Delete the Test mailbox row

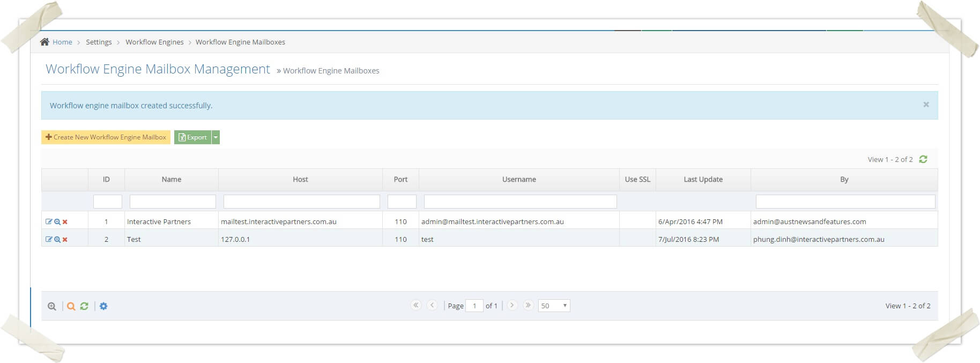[65, 239]
